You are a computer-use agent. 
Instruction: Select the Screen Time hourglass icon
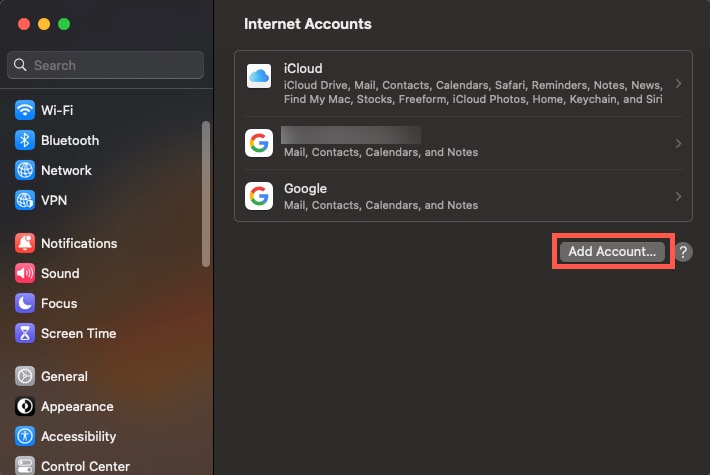point(24,333)
